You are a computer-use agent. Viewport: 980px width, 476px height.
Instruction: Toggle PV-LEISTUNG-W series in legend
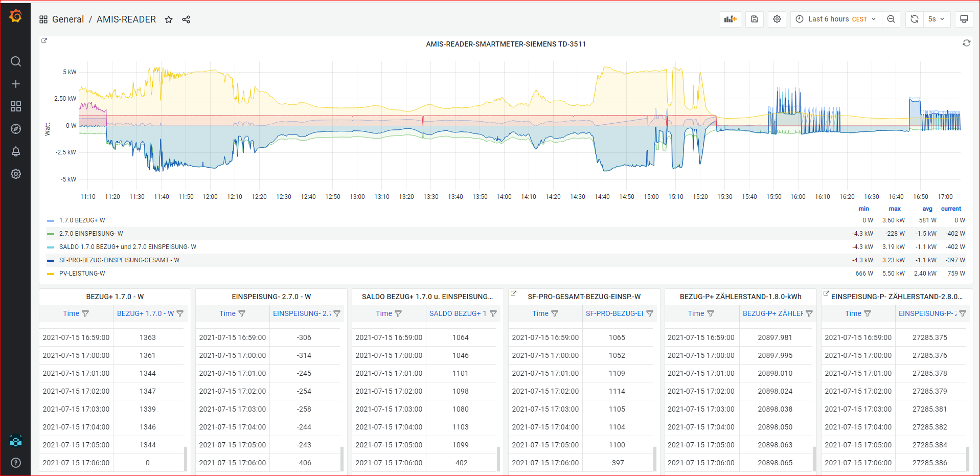click(x=82, y=274)
